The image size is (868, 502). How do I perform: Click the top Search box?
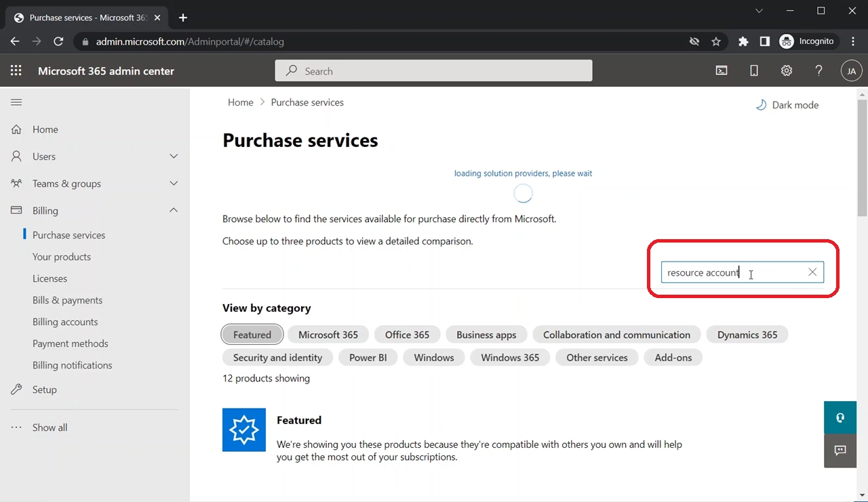434,71
